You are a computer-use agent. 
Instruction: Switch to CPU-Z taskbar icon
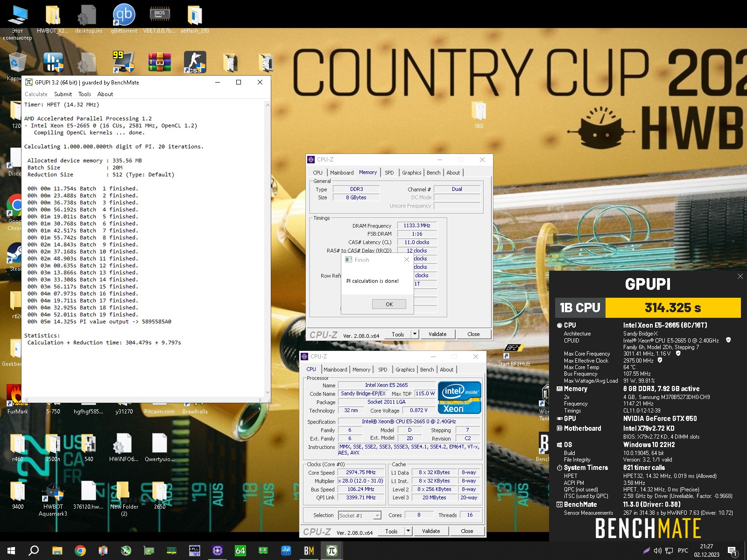click(217, 551)
